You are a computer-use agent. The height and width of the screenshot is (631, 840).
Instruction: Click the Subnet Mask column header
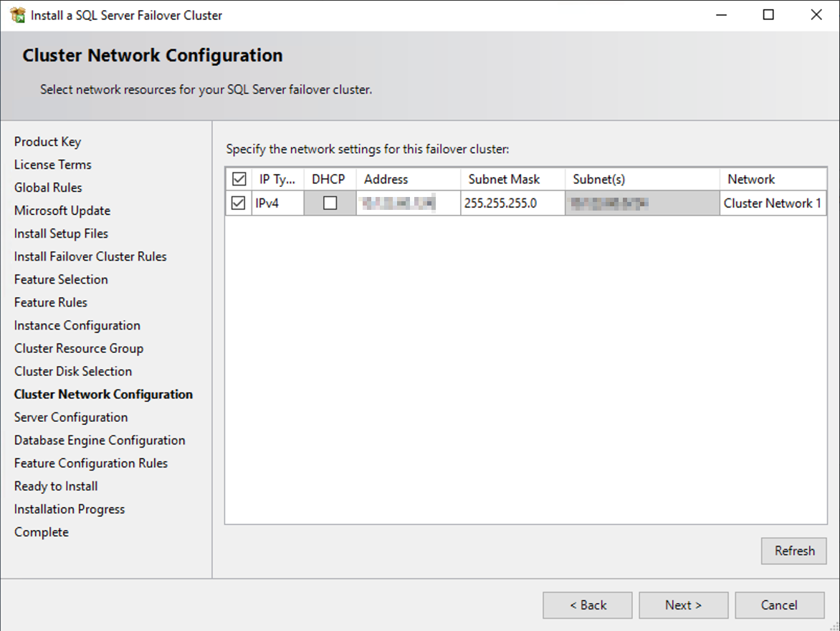512,179
